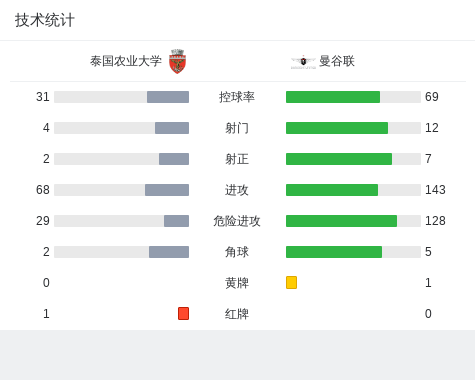Image resolution: width=475 pixels, height=380 pixels.
Task: Select the 危险进攻 stat label
Action: point(237,221)
